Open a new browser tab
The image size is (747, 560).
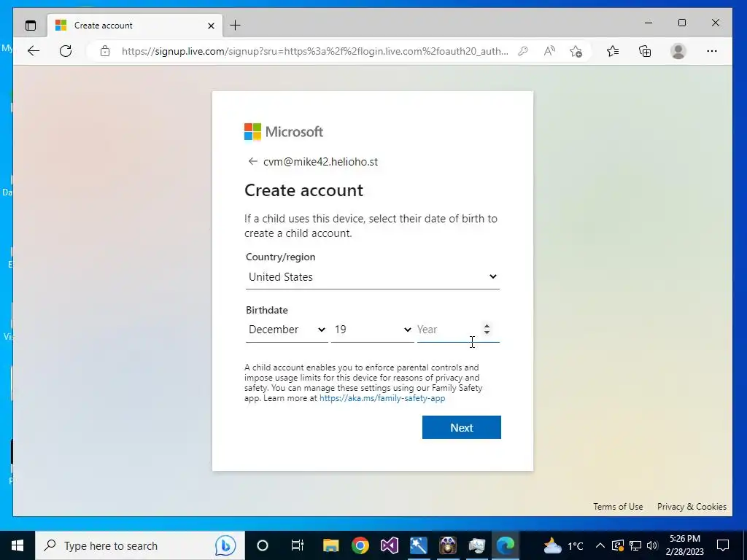[x=236, y=26]
